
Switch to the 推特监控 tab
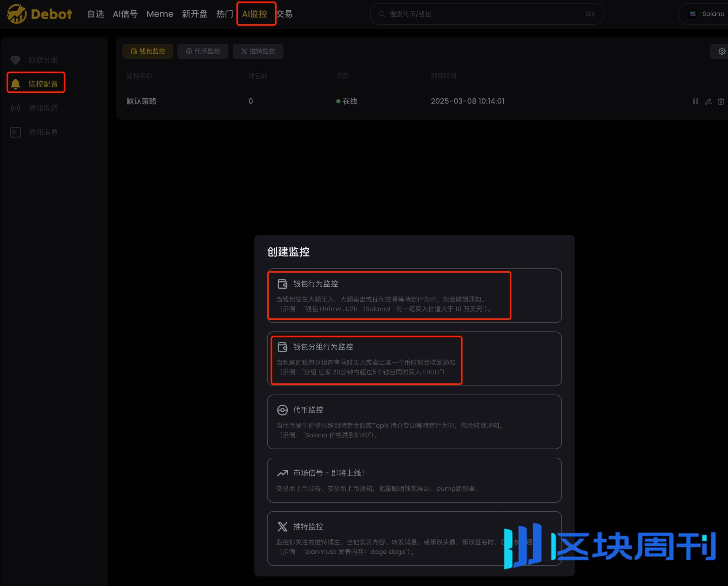click(258, 51)
